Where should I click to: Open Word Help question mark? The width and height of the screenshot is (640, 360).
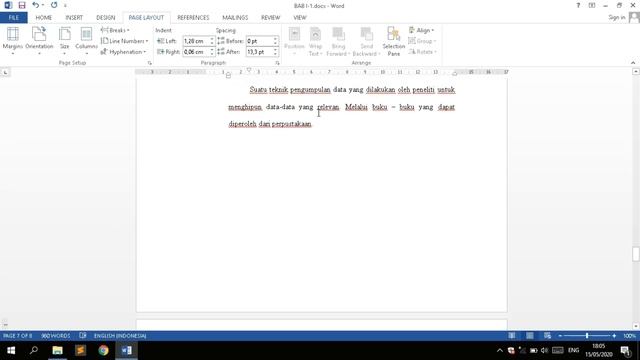578,5
